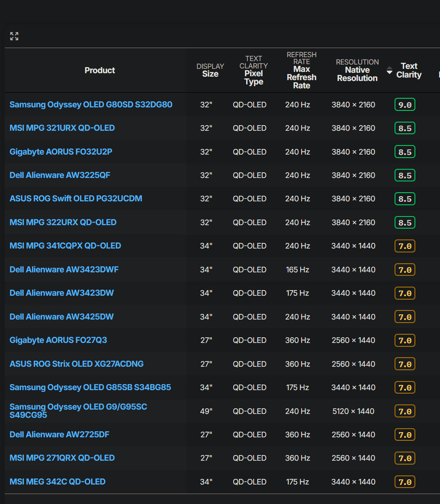Open the MSI MPG 321URX QD-OLED link
Viewport: 440px width, 504px height.
pyautogui.click(x=62, y=128)
